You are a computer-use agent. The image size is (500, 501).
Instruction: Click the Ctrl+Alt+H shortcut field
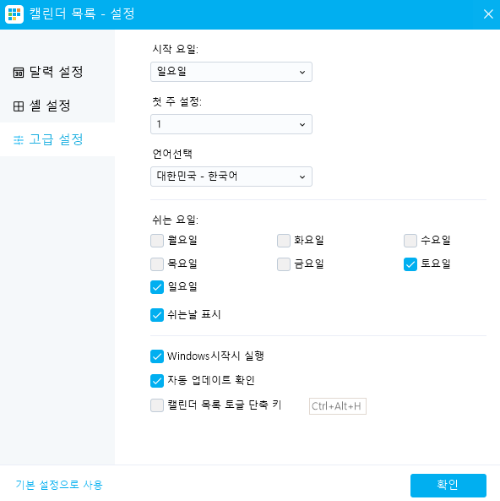pos(338,406)
